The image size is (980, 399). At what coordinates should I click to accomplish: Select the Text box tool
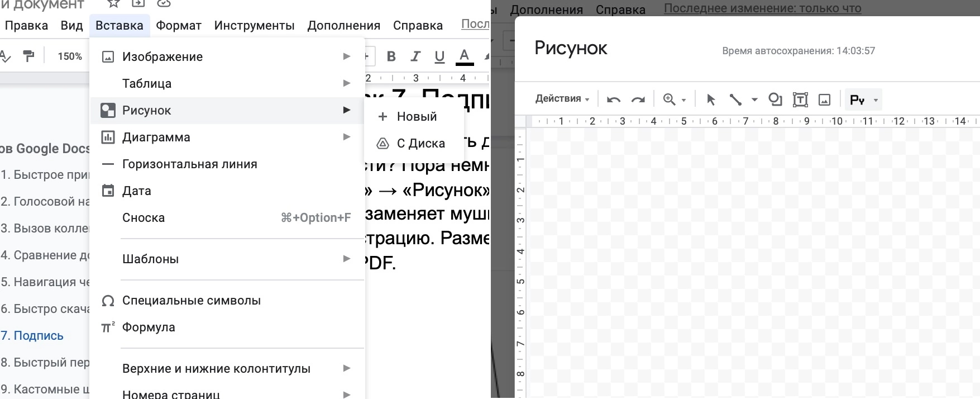pyautogui.click(x=800, y=99)
